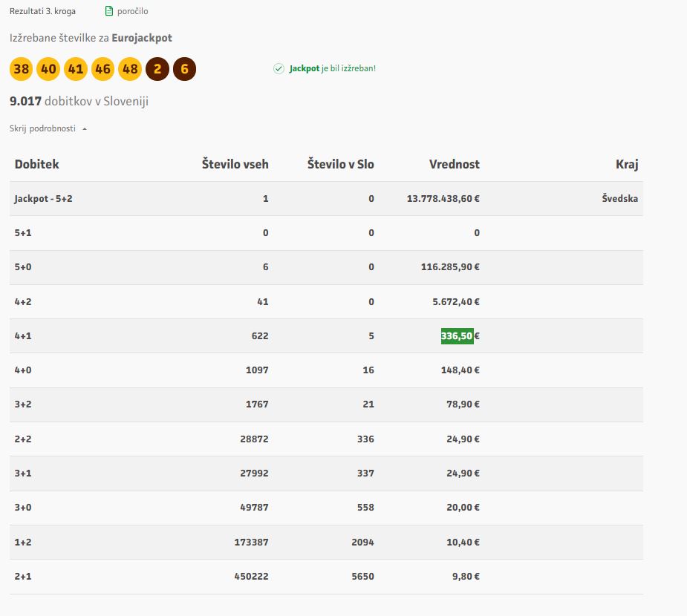Click the yellow ball number 48

pos(130,69)
